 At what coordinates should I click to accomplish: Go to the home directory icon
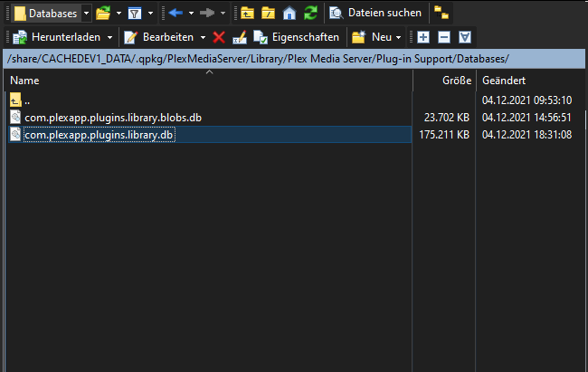point(289,14)
